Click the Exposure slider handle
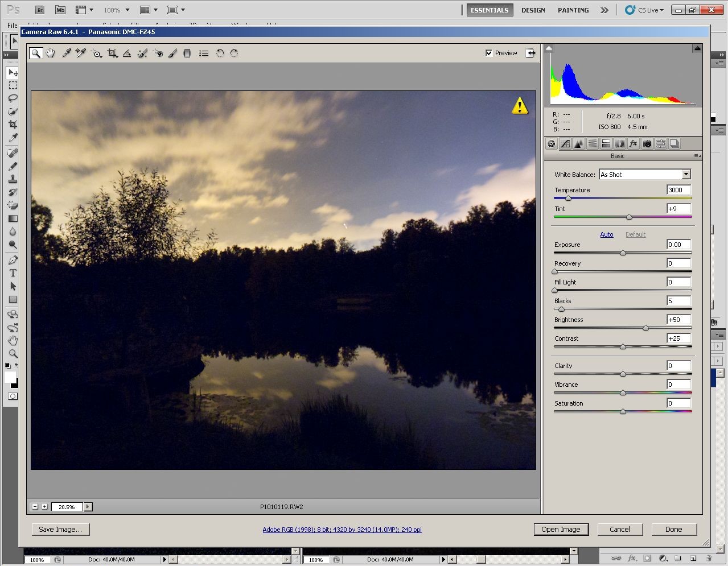 pos(623,253)
